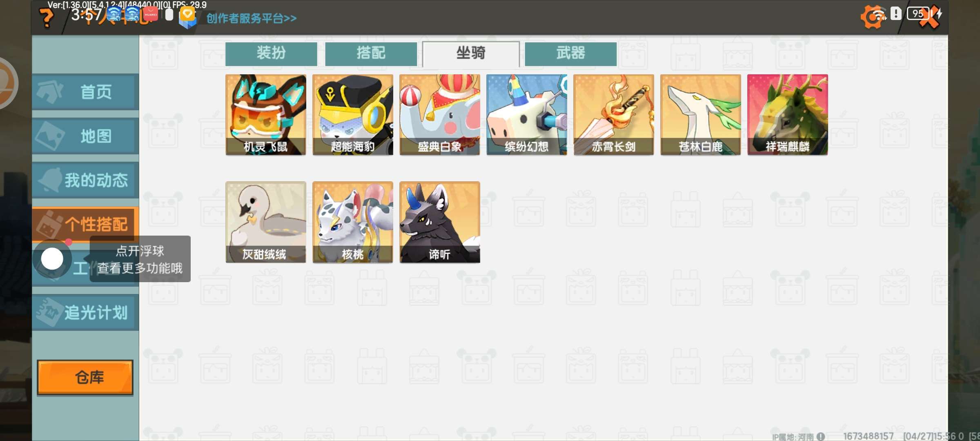The image size is (980, 441).
Task: Click the exclamation notification icon
Action: pyautogui.click(x=896, y=13)
